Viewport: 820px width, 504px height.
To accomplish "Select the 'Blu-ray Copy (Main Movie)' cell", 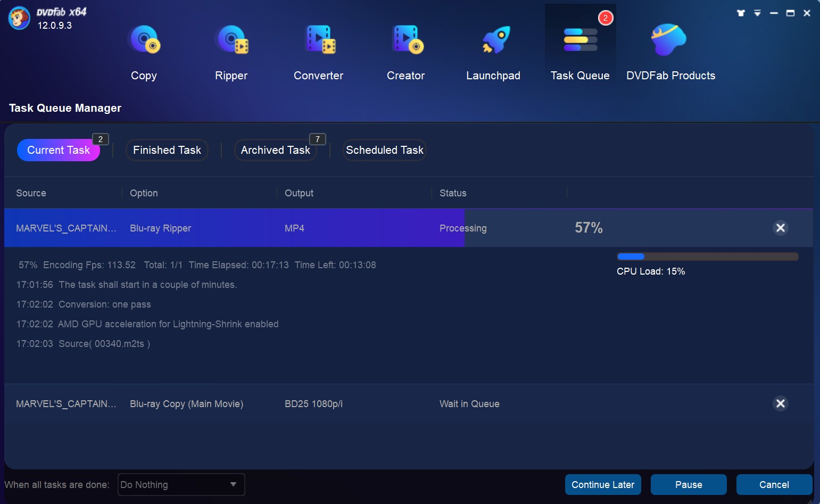I will click(186, 404).
